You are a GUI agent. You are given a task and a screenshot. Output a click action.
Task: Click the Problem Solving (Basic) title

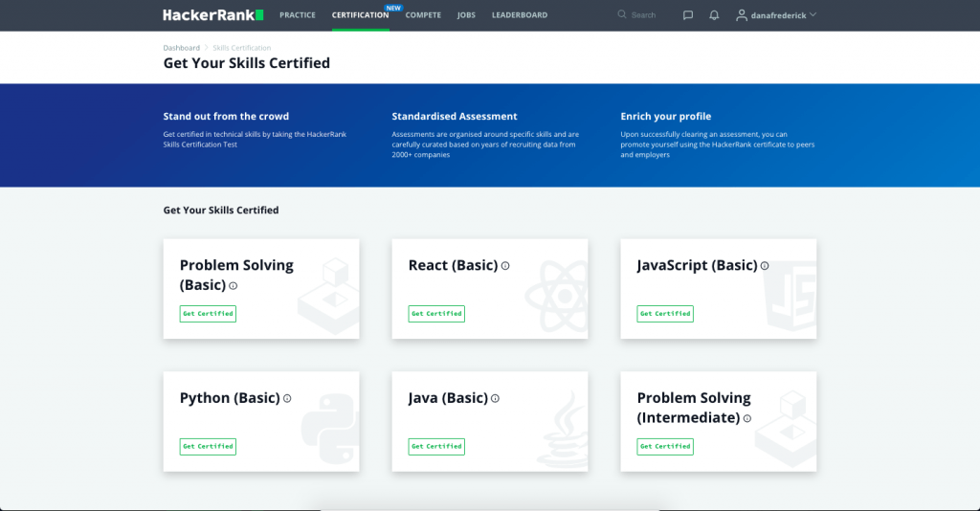pyautogui.click(x=236, y=275)
